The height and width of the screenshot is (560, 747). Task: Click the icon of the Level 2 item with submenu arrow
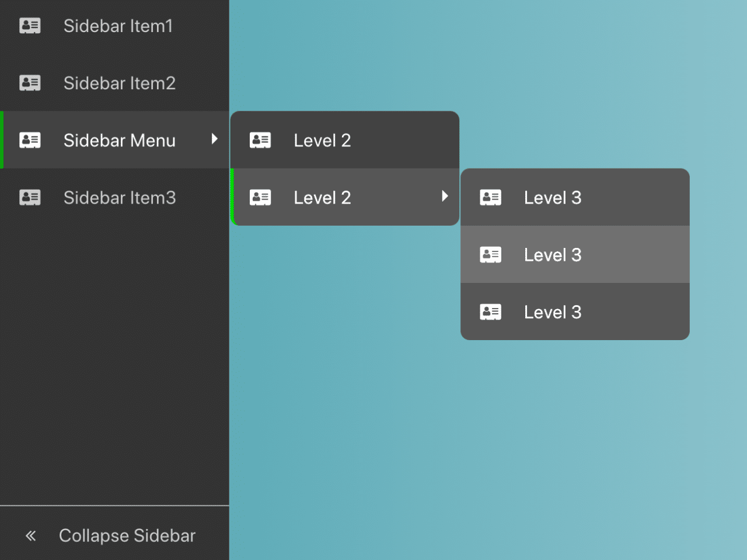(x=260, y=197)
